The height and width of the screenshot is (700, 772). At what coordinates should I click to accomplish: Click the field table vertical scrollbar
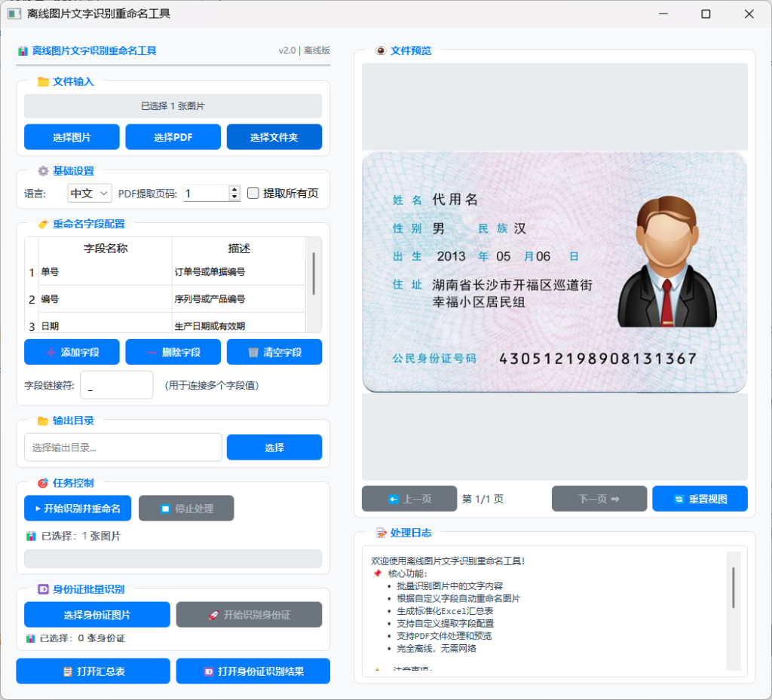click(314, 274)
